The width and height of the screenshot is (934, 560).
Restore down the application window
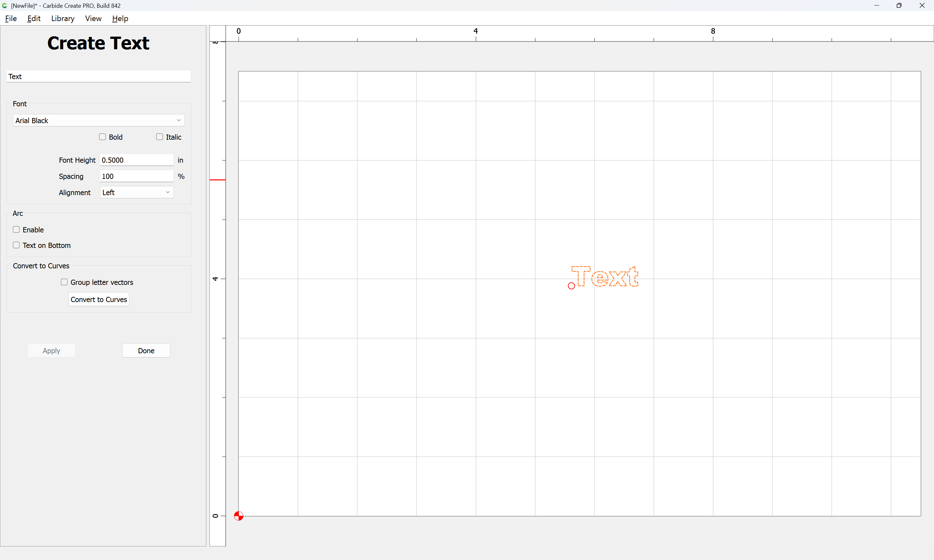pos(899,6)
